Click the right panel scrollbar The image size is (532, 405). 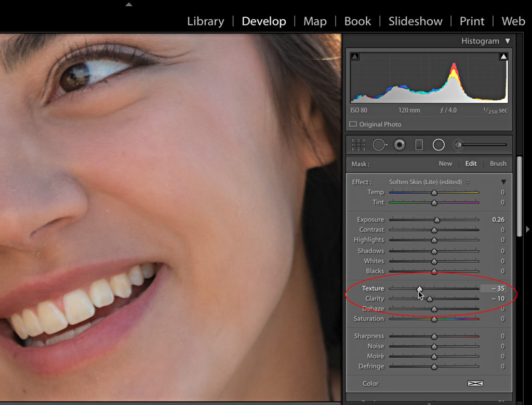coord(520,196)
